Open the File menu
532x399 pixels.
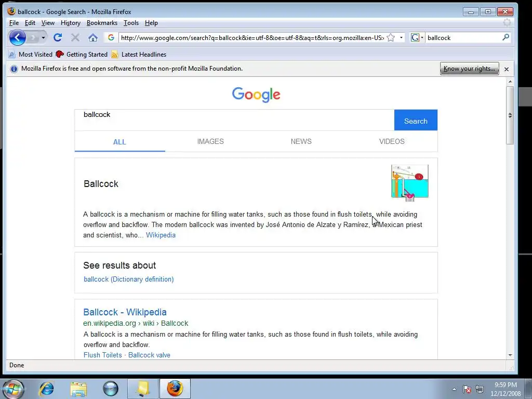[x=14, y=23]
